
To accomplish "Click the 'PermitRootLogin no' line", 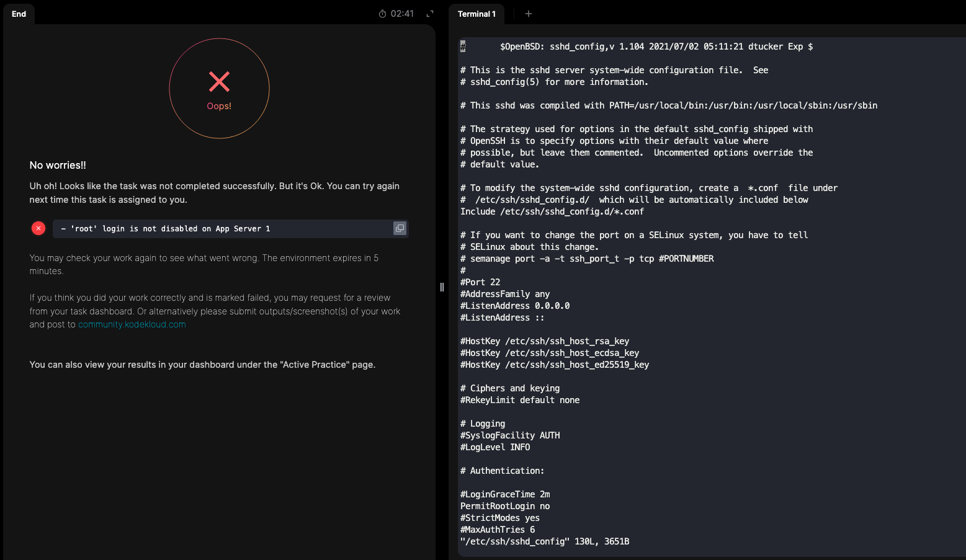I will 505,506.
